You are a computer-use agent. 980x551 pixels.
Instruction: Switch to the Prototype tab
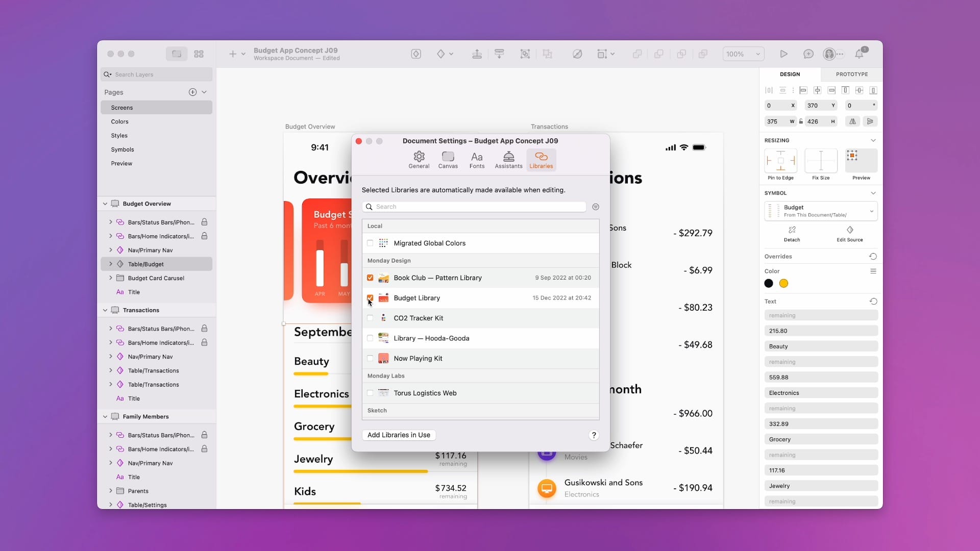tap(851, 74)
